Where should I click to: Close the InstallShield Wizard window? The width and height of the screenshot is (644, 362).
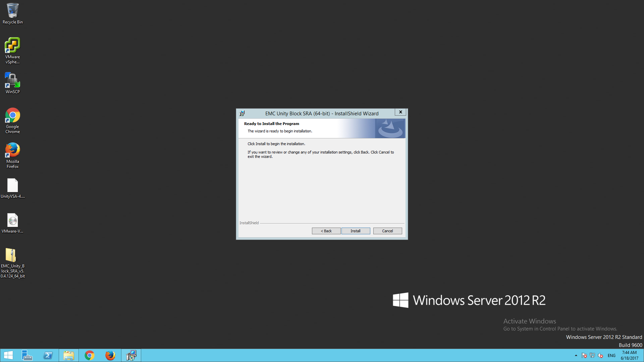[x=400, y=112]
